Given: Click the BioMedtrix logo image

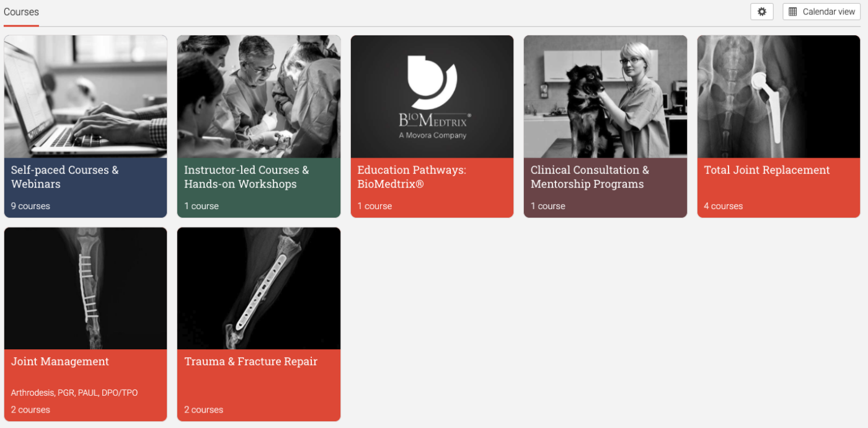Looking at the screenshot, I should (432, 97).
